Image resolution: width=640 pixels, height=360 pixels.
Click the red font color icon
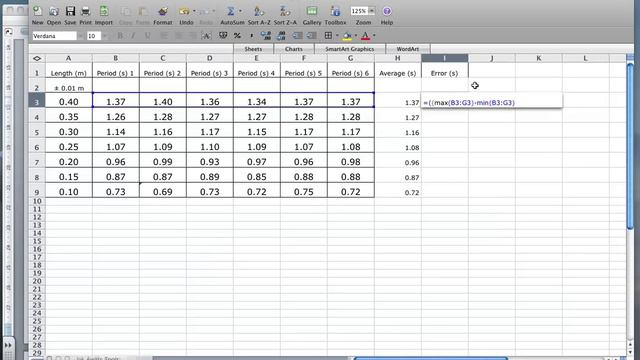365,36
